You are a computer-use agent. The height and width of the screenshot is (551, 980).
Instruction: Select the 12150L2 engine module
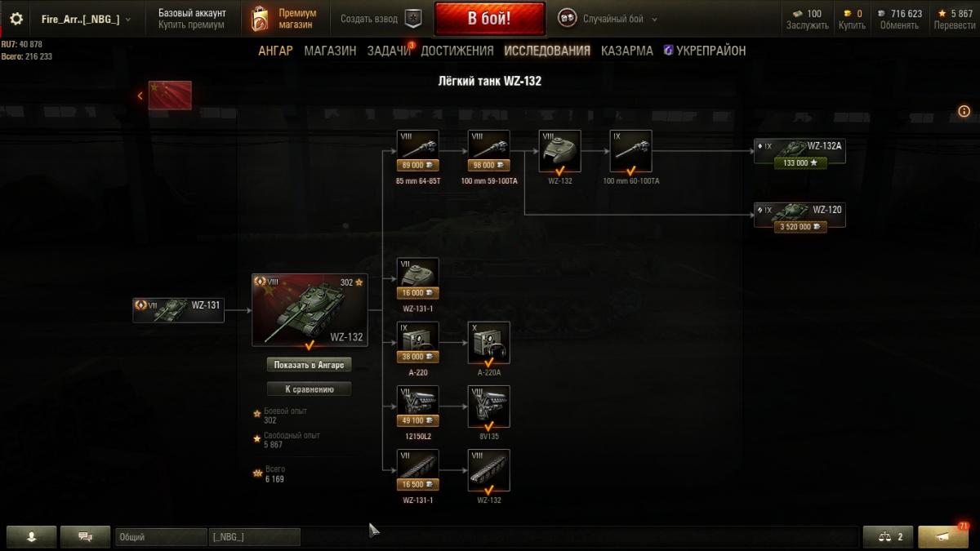417,407
